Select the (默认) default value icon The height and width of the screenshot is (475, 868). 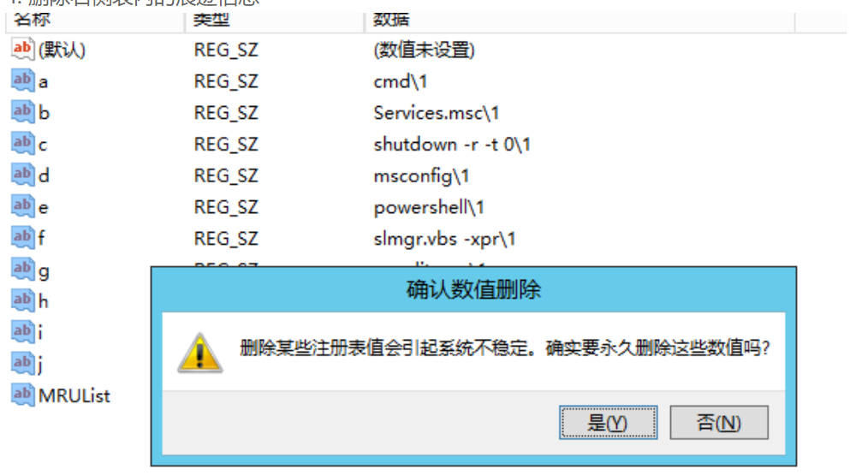pyautogui.click(x=23, y=49)
